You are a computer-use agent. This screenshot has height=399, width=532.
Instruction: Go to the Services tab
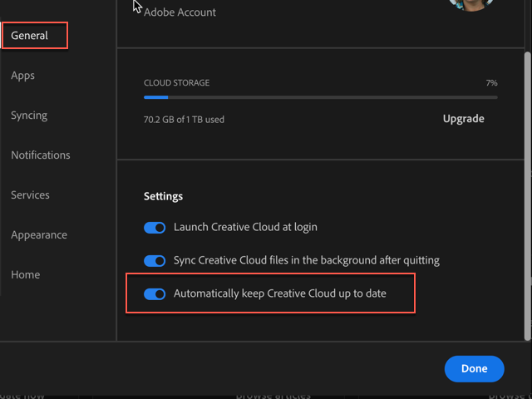(30, 195)
